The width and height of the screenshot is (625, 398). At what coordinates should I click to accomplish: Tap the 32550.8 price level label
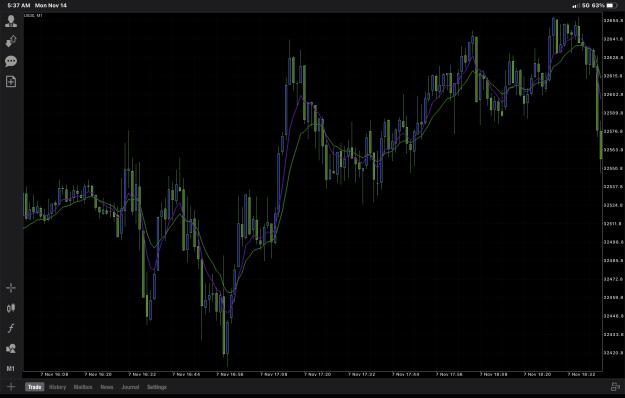(x=613, y=168)
